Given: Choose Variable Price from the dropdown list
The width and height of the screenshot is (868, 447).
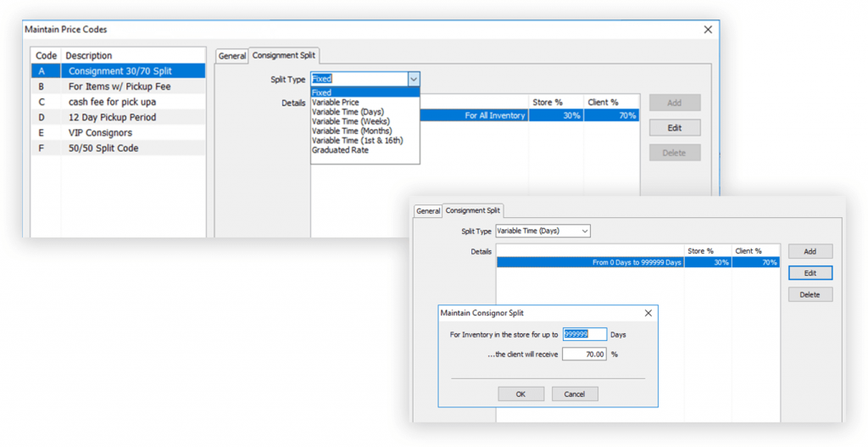Looking at the screenshot, I should coord(335,103).
